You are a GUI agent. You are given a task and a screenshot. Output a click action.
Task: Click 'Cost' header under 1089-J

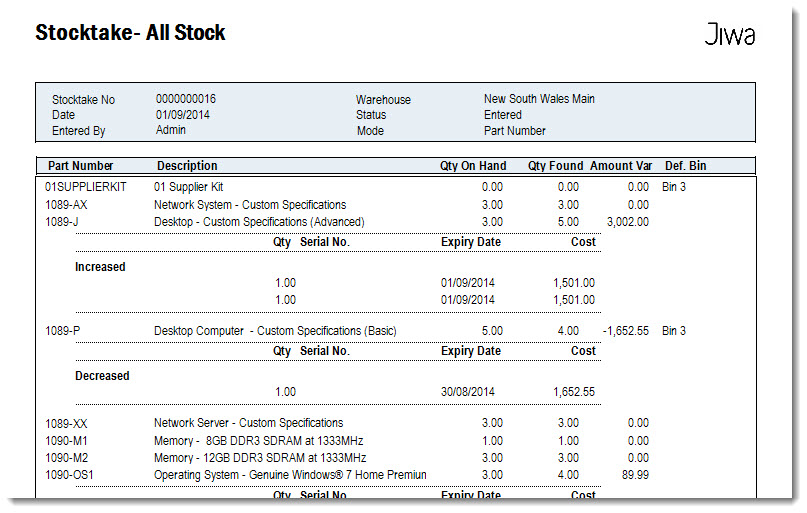pos(583,242)
